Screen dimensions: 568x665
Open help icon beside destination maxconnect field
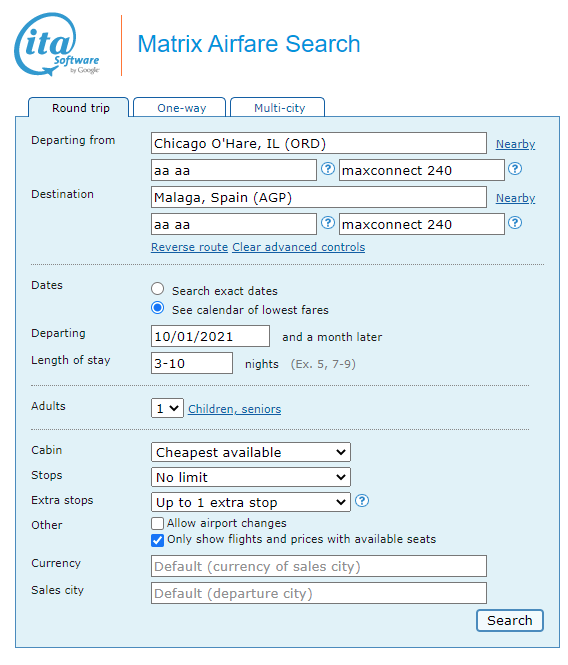point(515,223)
